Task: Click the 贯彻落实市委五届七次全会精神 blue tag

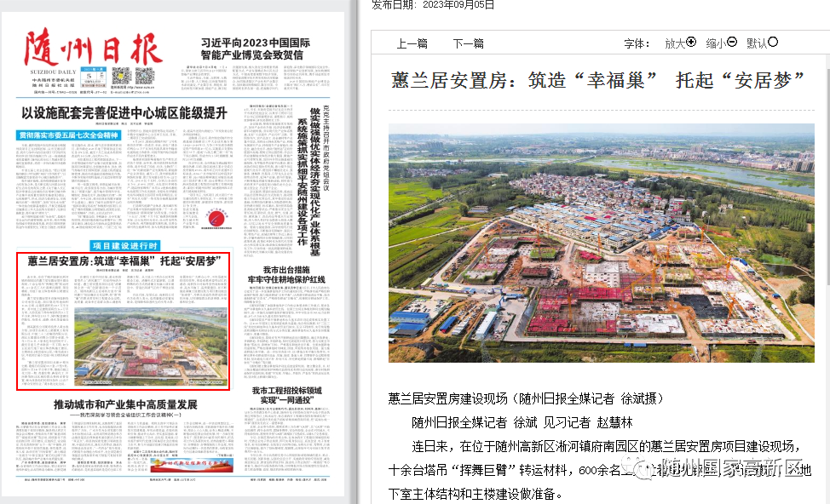Action: (x=69, y=135)
